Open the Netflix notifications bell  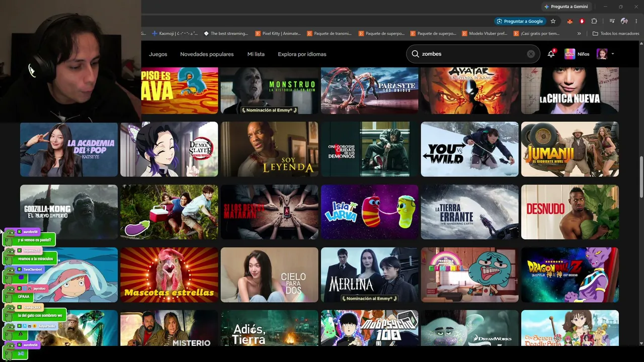click(x=551, y=54)
